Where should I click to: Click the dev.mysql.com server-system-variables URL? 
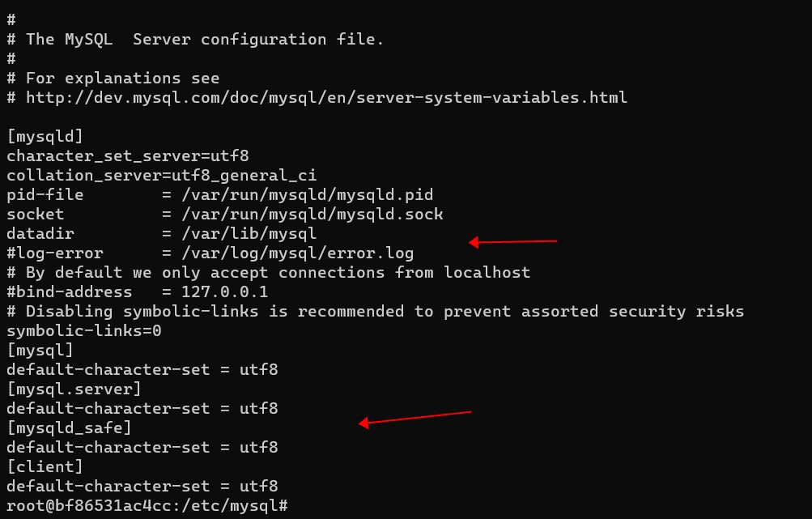[x=326, y=98]
